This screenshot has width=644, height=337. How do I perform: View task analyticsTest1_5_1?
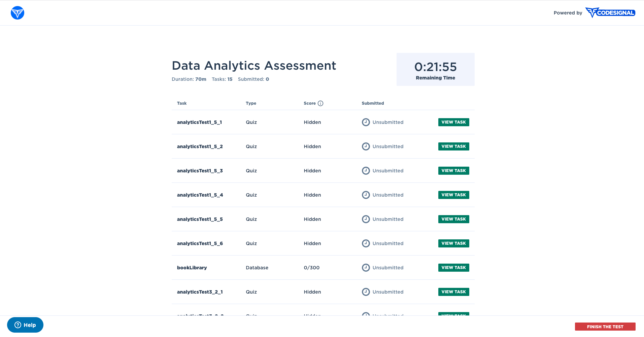click(x=453, y=122)
